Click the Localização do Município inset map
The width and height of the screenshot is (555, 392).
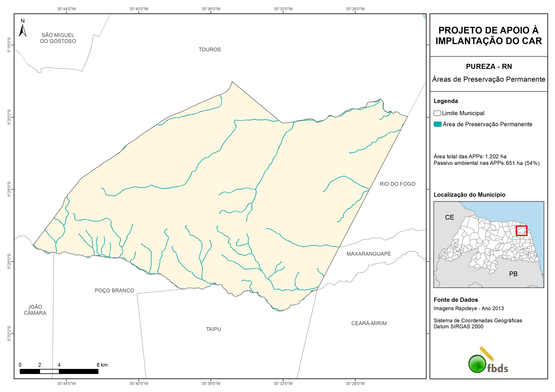tap(489, 244)
